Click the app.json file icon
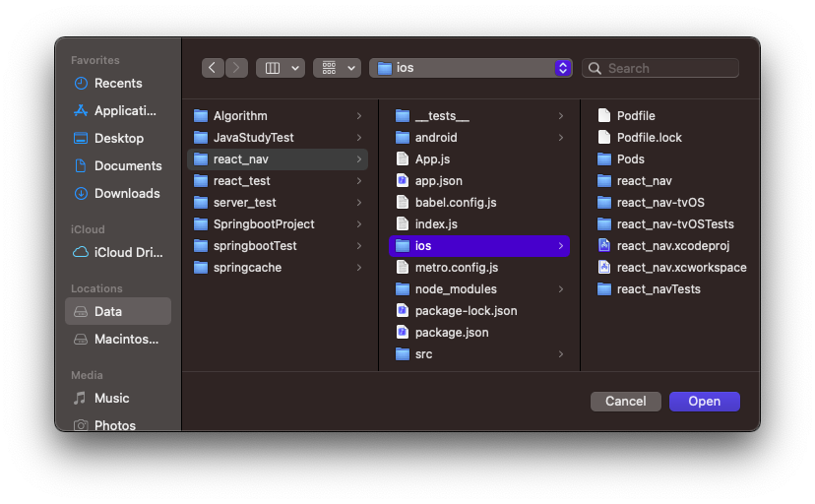Image resolution: width=815 pixels, height=504 pixels. 403,181
